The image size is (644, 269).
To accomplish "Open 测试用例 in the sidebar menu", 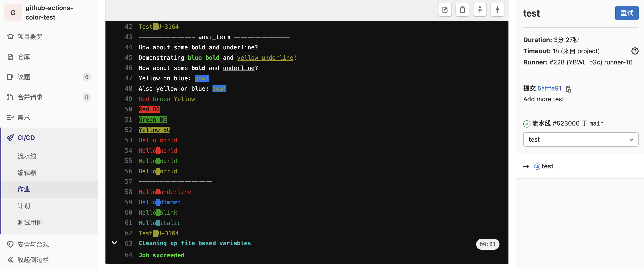I will click(x=30, y=223).
